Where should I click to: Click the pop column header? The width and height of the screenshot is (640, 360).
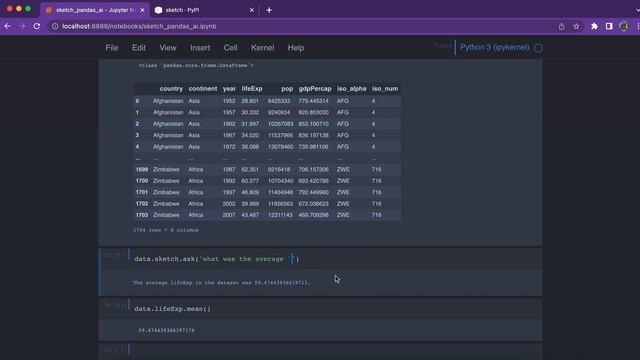(x=287, y=89)
